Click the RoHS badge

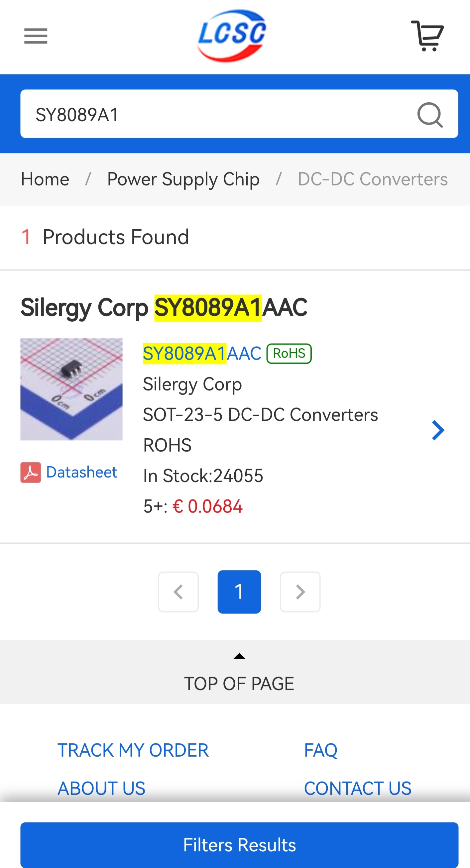pyautogui.click(x=289, y=354)
